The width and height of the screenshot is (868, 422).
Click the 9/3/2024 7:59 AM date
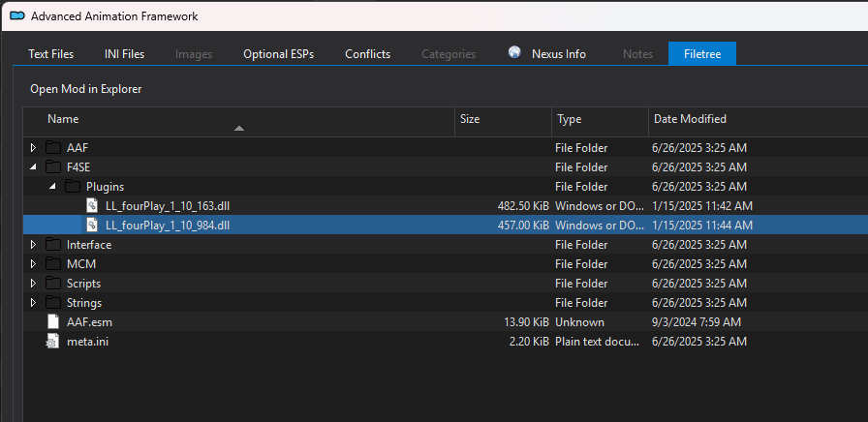point(697,322)
